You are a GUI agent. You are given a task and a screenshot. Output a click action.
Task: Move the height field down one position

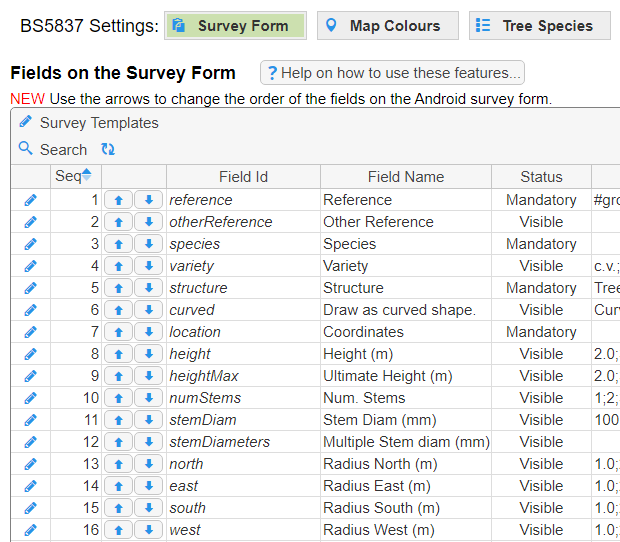148,354
